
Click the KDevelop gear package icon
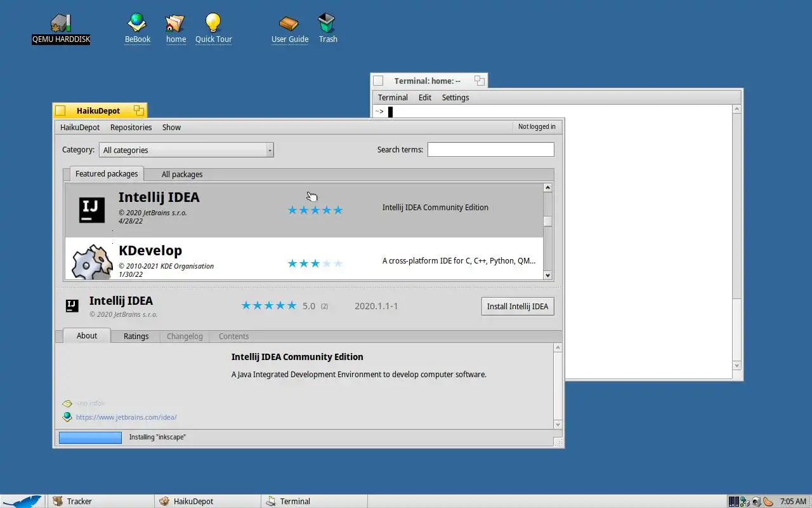click(91, 261)
